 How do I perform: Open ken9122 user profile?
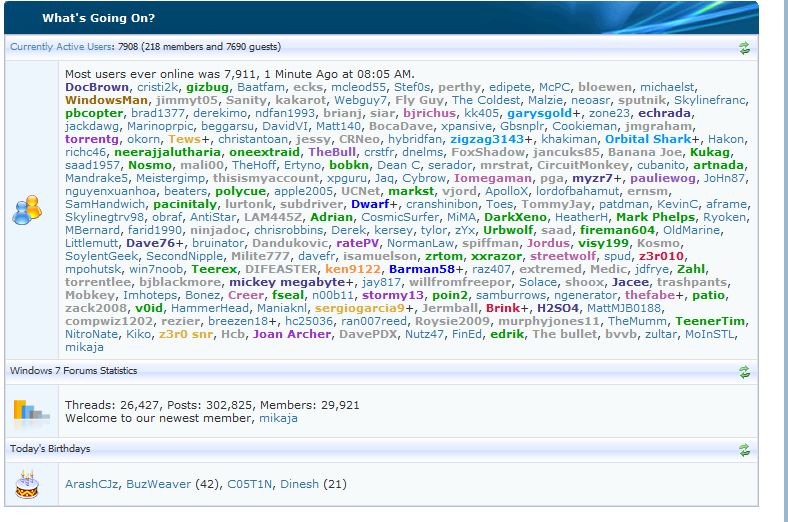coord(353,269)
